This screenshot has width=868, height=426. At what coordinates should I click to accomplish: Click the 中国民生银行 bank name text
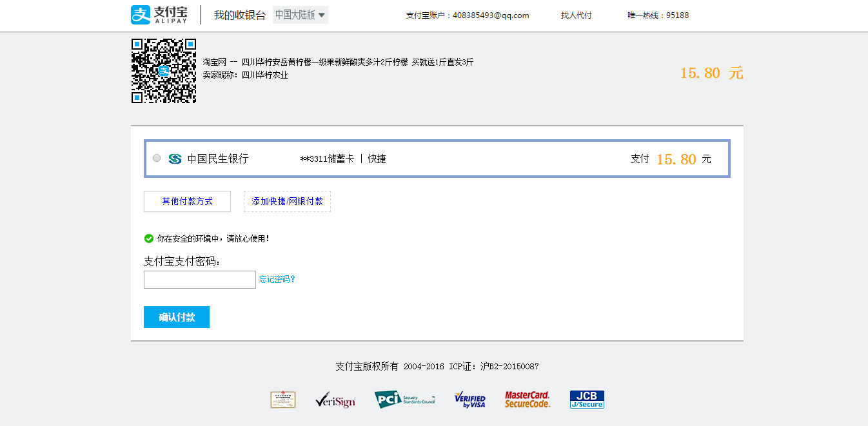pos(218,159)
